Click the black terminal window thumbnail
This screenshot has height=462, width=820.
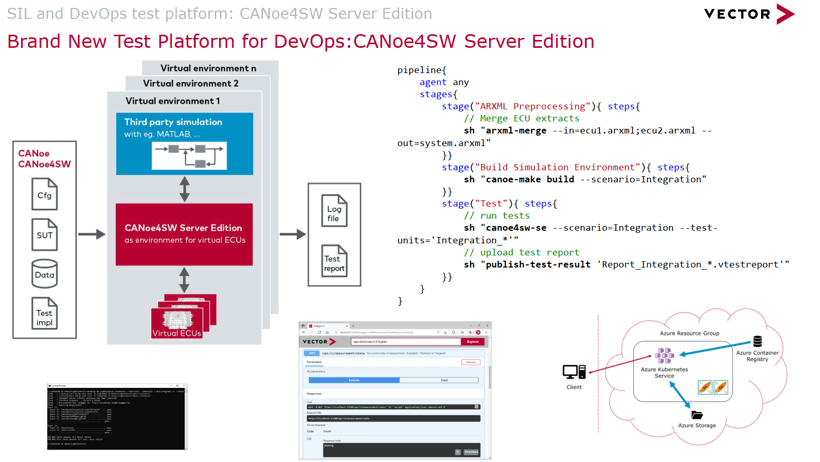click(x=117, y=416)
